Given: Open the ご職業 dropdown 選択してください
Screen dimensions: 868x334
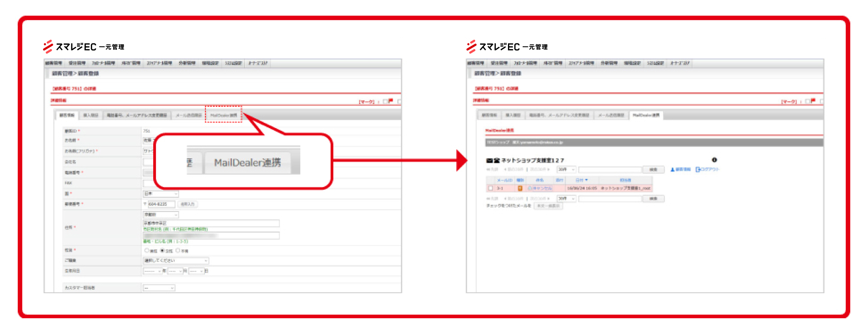Looking at the screenshot, I should 176,261.
